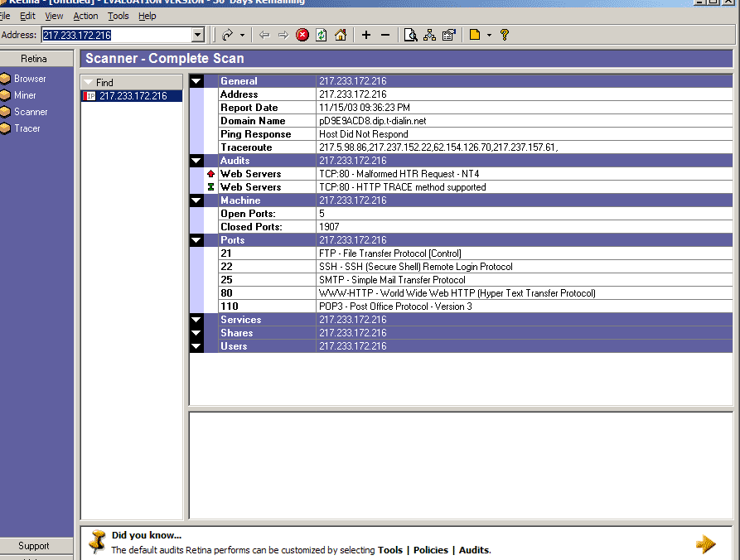Image resolution: width=740 pixels, height=560 pixels.
Task: Click the Closed Ports value 1907
Action: (329, 227)
